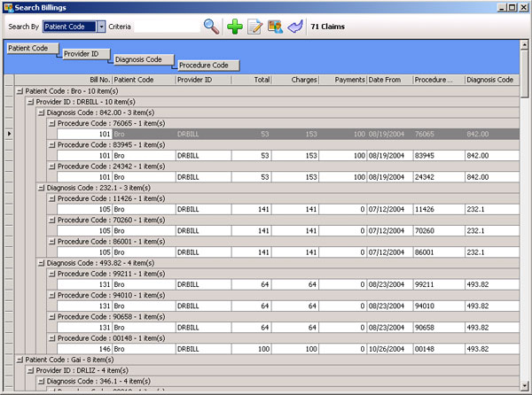Screen dimensions: 532x395
Task: Click the purple return arrow icon
Action: (x=296, y=27)
